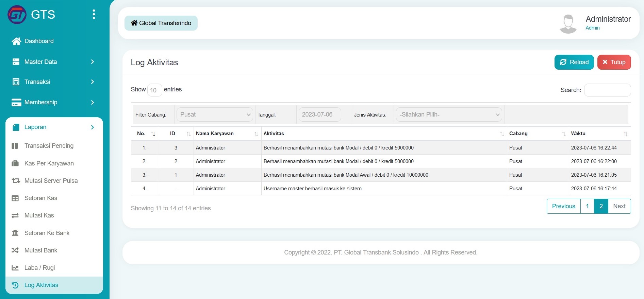Click the Tanggal date field 2023-07-06
This screenshot has height=299, width=644.
(x=319, y=115)
